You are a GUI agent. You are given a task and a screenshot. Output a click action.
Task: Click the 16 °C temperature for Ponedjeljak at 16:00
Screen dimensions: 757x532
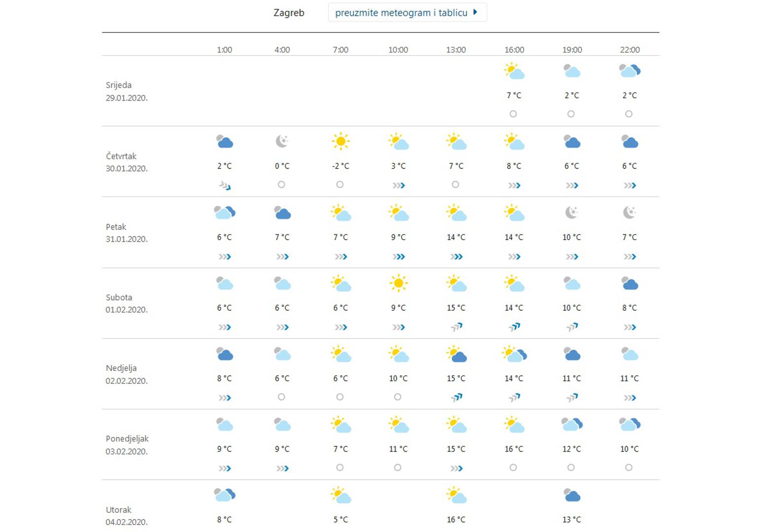(x=514, y=449)
